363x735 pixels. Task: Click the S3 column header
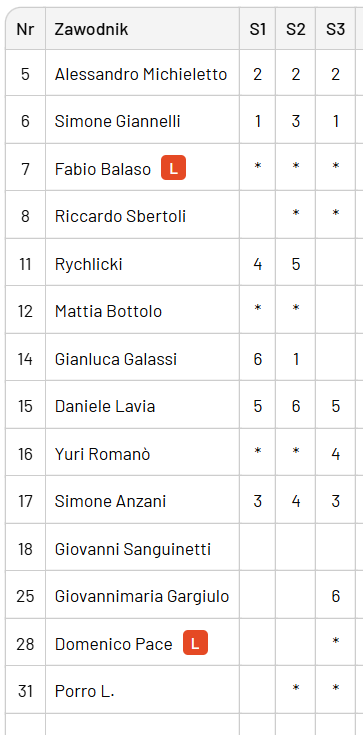coord(335,30)
